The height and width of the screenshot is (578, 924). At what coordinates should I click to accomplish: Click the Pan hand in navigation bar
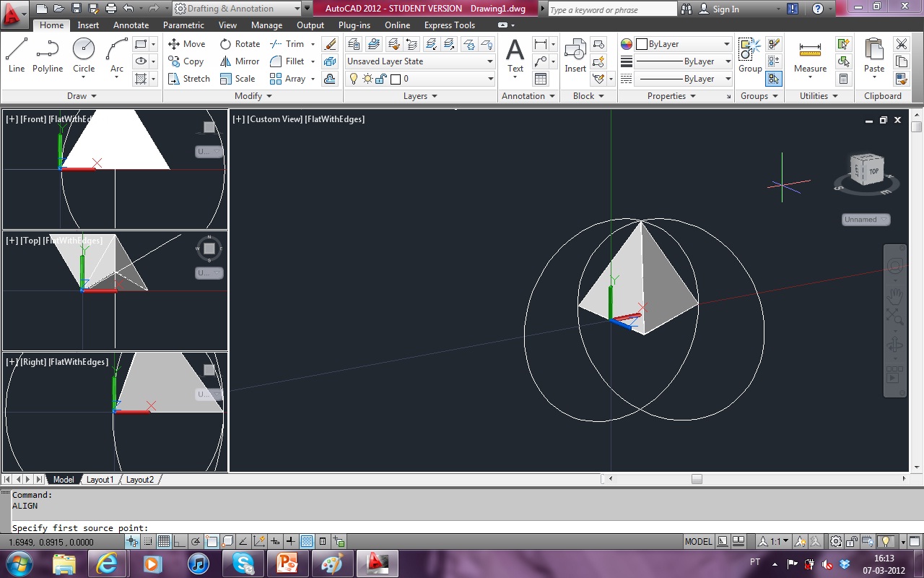(895, 295)
